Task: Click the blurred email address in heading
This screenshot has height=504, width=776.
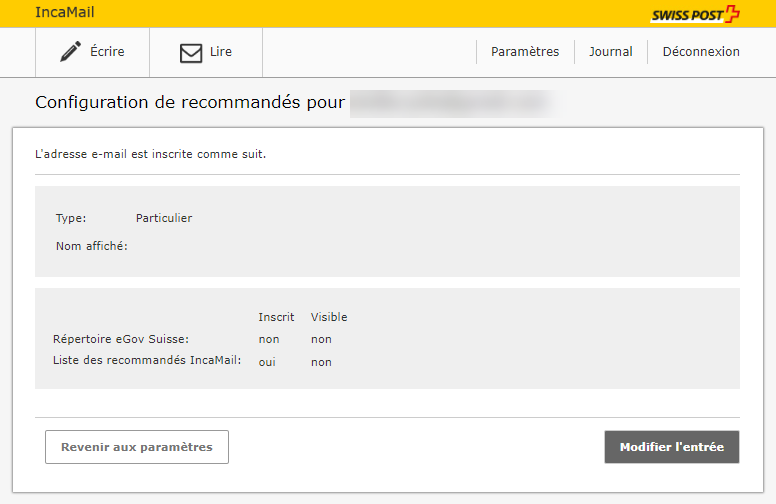Action: [450, 103]
